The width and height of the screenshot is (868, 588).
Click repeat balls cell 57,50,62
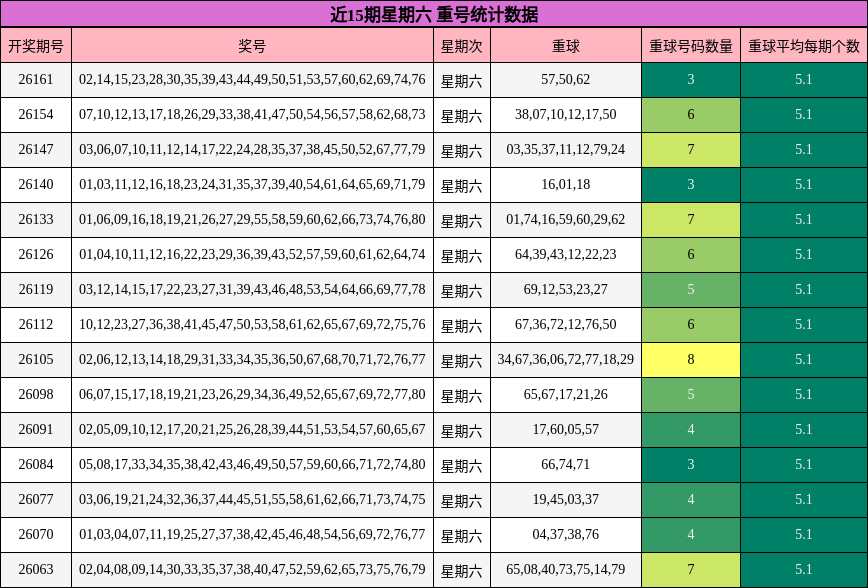[x=566, y=80]
